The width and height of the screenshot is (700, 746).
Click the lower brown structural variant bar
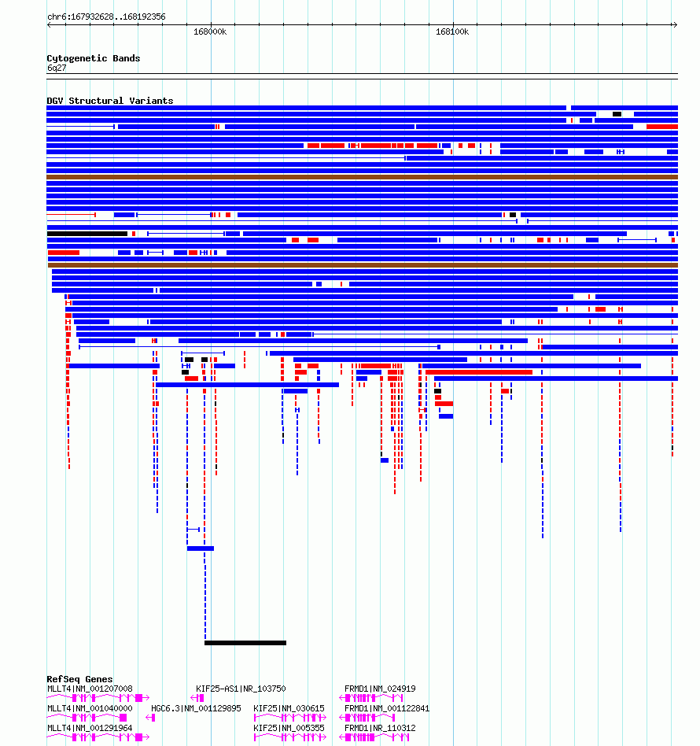pos(363,265)
